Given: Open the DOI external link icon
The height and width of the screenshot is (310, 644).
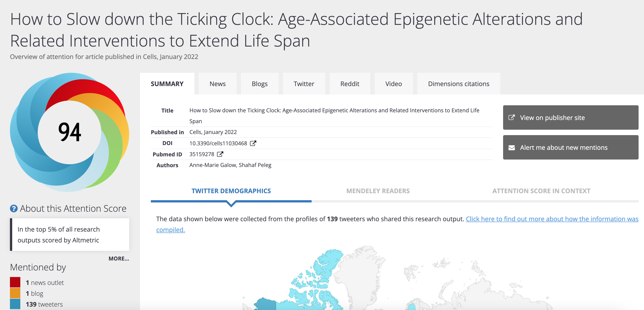Looking at the screenshot, I should pos(253,143).
